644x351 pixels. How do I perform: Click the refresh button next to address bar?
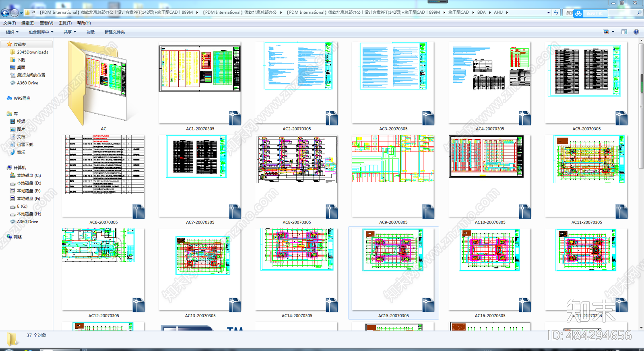point(556,13)
